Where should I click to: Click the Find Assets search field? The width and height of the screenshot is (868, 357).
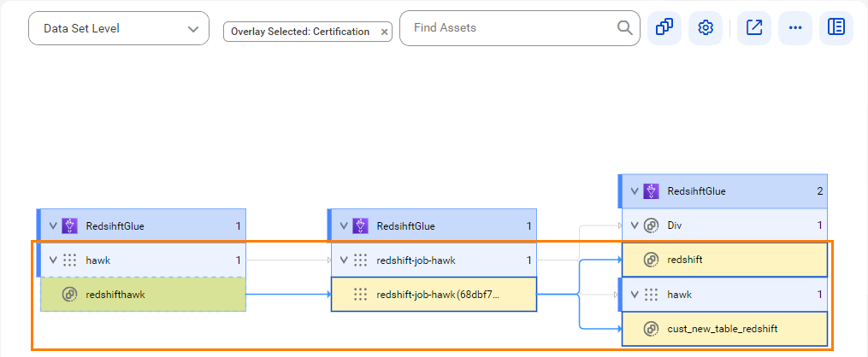click(x=519, y=27)
